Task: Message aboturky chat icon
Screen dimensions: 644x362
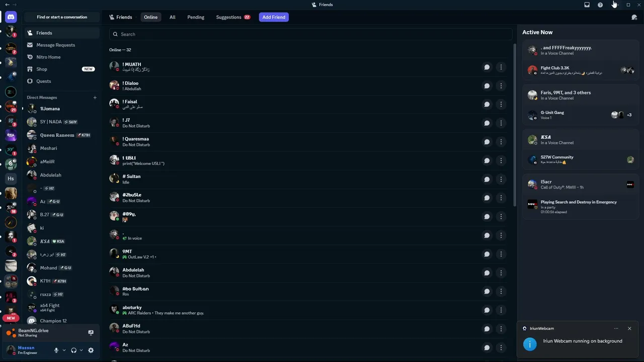Action: (x=487, y=310)
